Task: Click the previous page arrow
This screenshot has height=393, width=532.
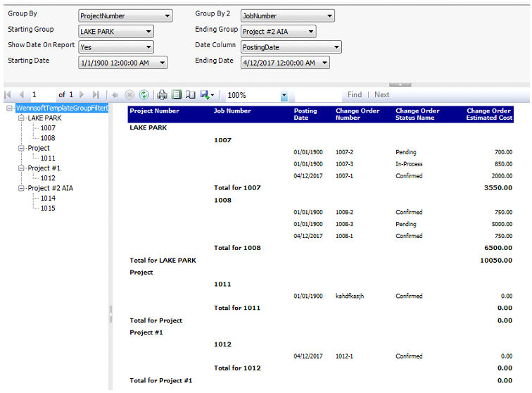Action: click(21, 94)
